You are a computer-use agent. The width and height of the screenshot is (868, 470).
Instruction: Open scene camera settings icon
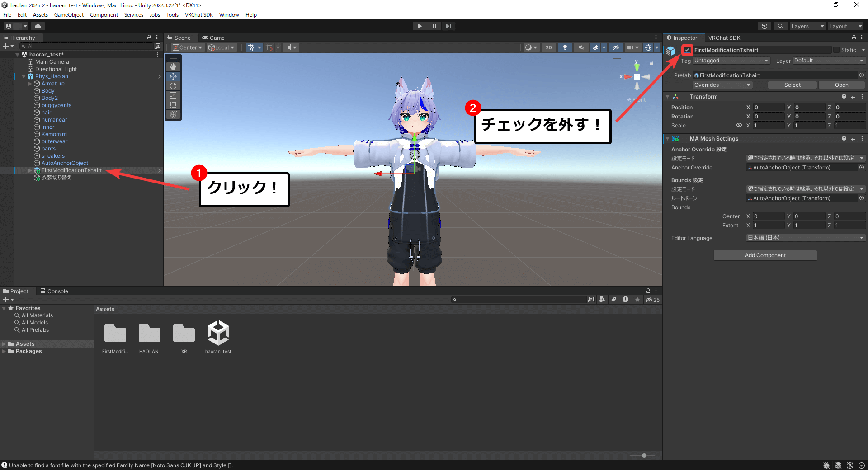coord(630,47)
